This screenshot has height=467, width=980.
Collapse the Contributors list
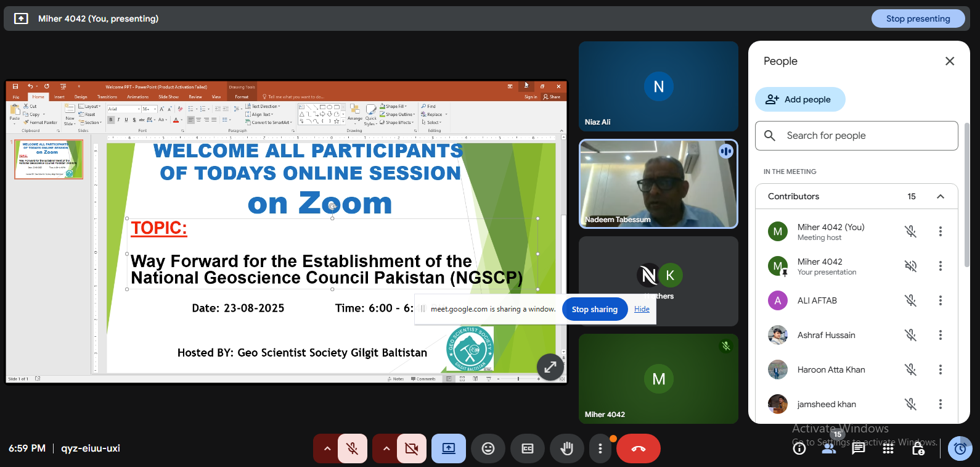(941, 196)
